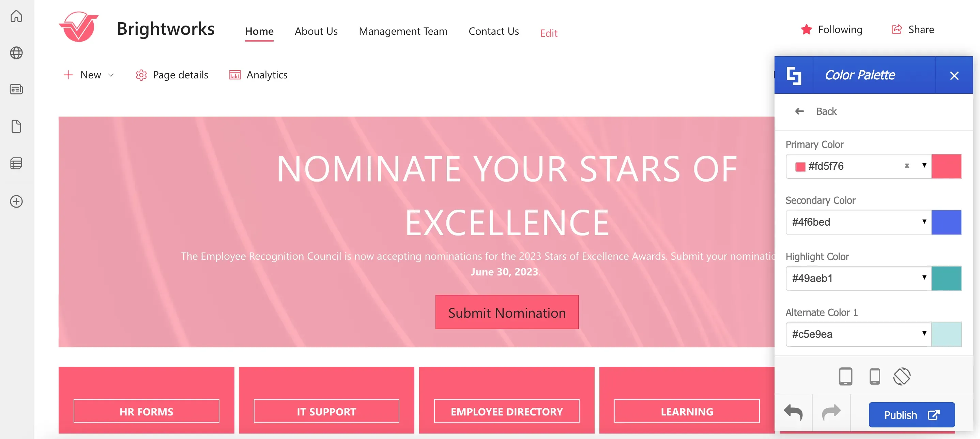Expand the New dropdown chevron
This screenshot has width=980, height=439.
pos(111,75)
